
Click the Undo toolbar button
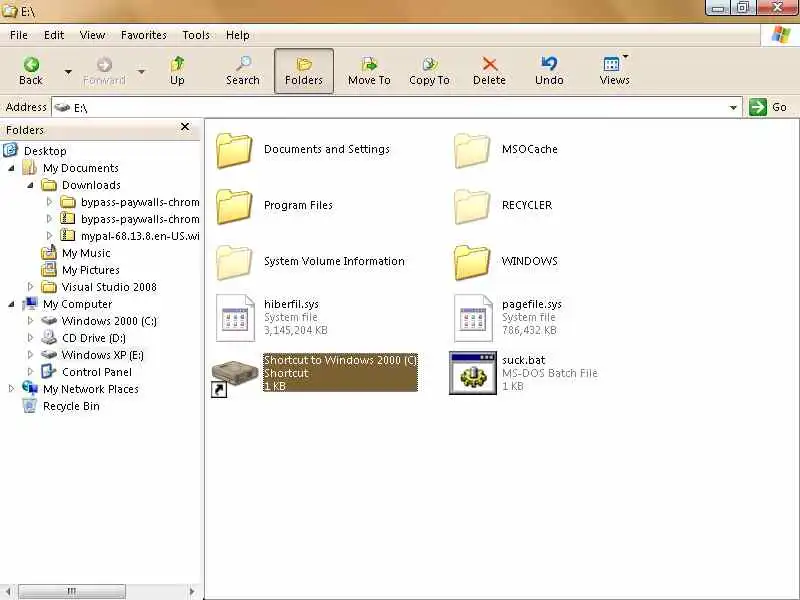(549, 71)
